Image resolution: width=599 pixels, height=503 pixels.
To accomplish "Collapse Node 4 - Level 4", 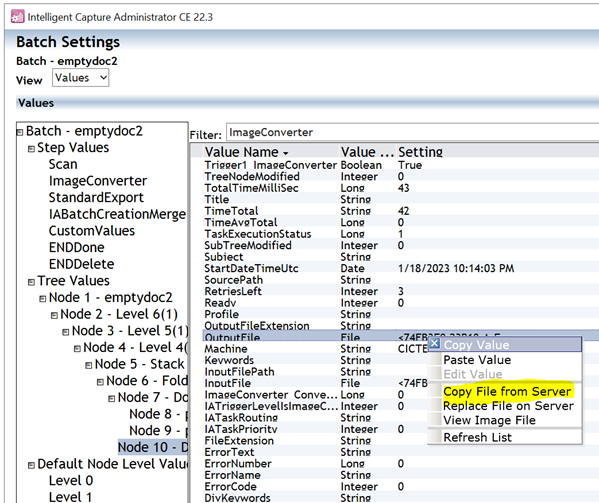I will [x=77, y=349].
